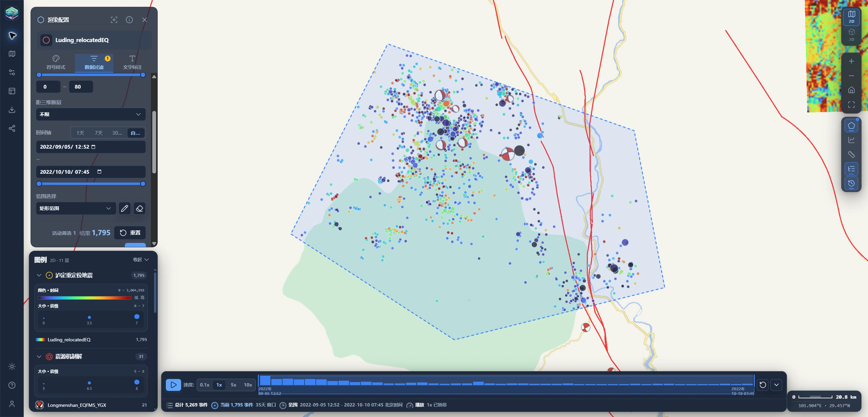Collapse the 泸定重定位地震 legend group
Image resolution: width=868 pixels, height=417 pixels.
(39, 275)
